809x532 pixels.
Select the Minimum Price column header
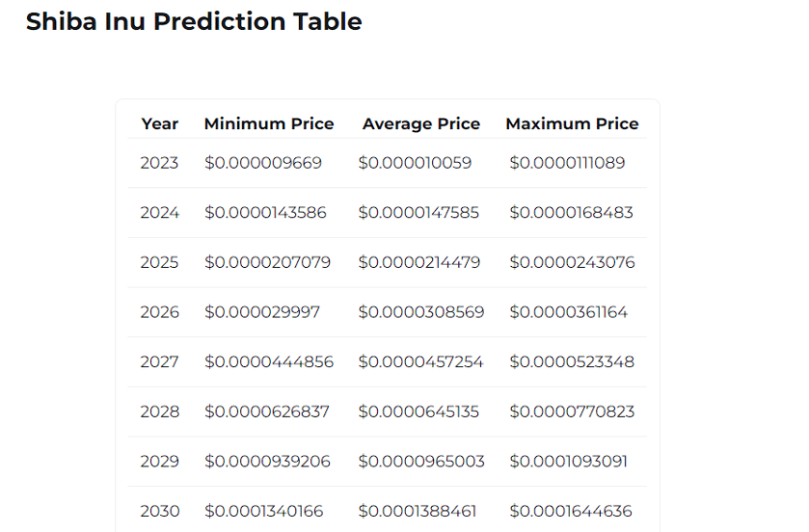coord(269,123)
